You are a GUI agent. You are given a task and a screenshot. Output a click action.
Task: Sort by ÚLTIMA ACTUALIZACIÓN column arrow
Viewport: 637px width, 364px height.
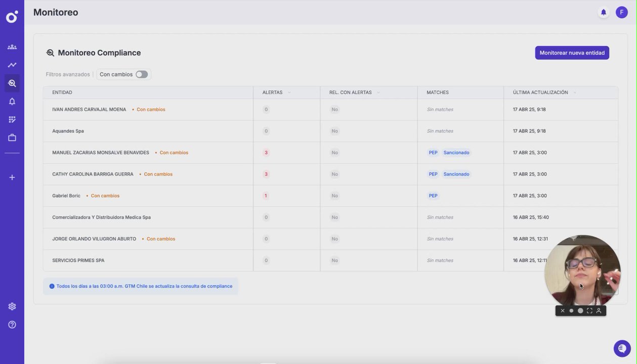pos(575,93)
